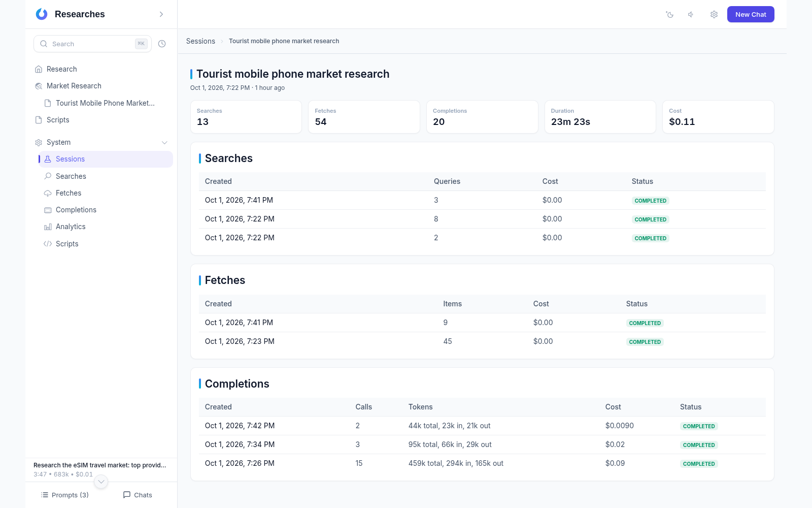
Task: Open history clock icon beside search
Action: pyautogui.click(x=162, y=44)
